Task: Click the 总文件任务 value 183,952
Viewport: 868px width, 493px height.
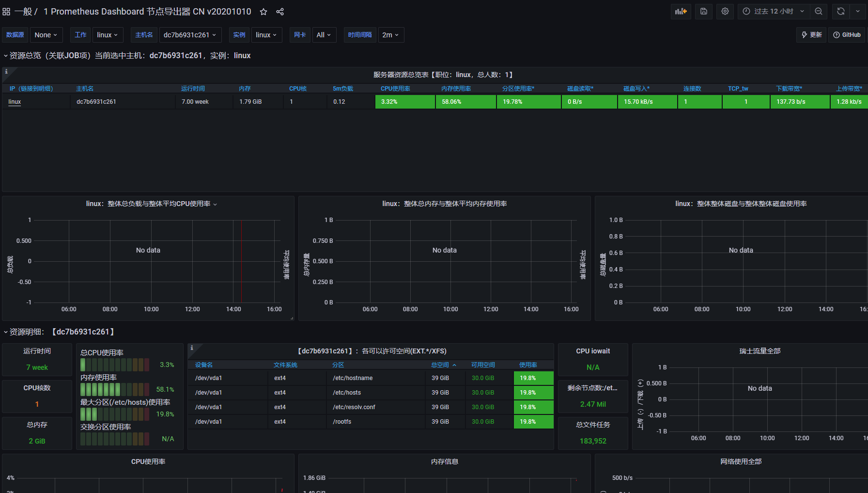Action: pyautogui.click(x=593, y=441)
